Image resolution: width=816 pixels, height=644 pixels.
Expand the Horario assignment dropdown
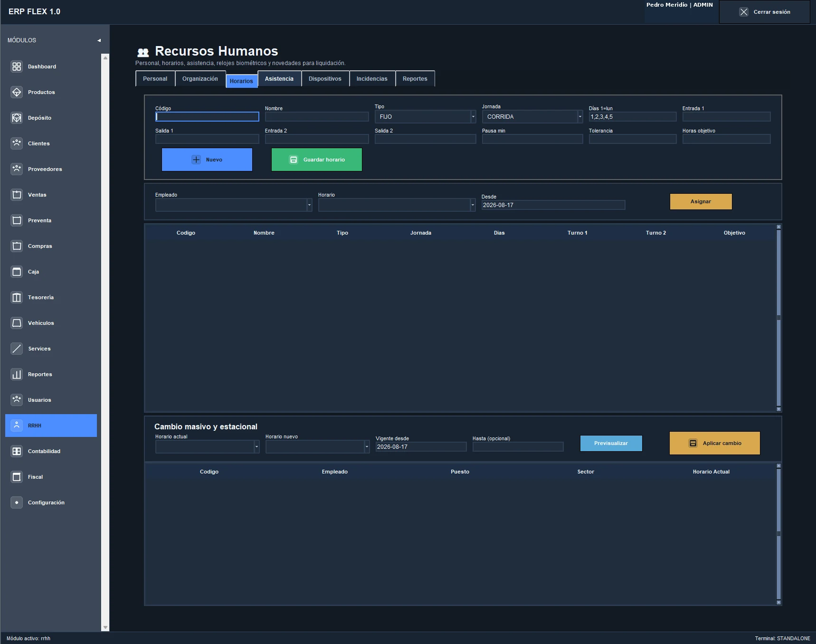coord(397,205)
